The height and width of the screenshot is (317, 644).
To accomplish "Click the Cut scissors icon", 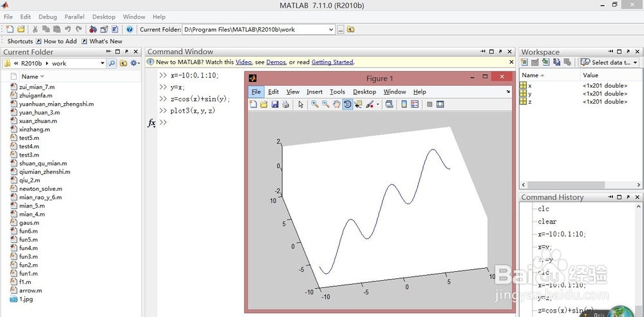I will (x=35, y=29).
